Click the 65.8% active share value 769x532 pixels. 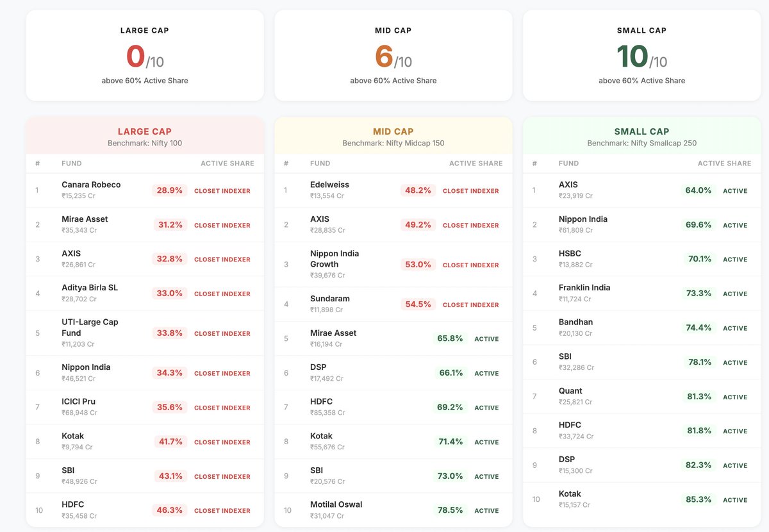(450, 338)
